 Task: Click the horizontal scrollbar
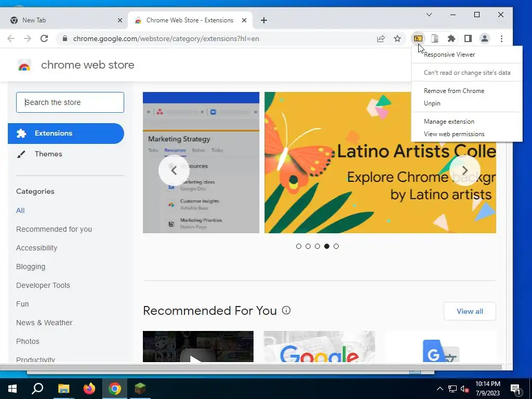tap(250, 367)
